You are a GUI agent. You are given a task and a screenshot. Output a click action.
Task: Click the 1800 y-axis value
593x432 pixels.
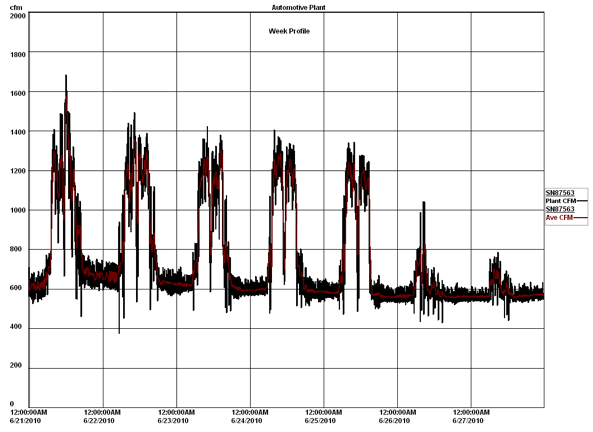point(17,54)
